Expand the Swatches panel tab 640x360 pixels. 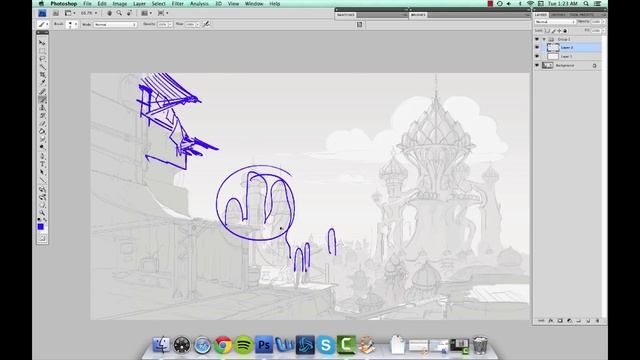coord(346,15)
